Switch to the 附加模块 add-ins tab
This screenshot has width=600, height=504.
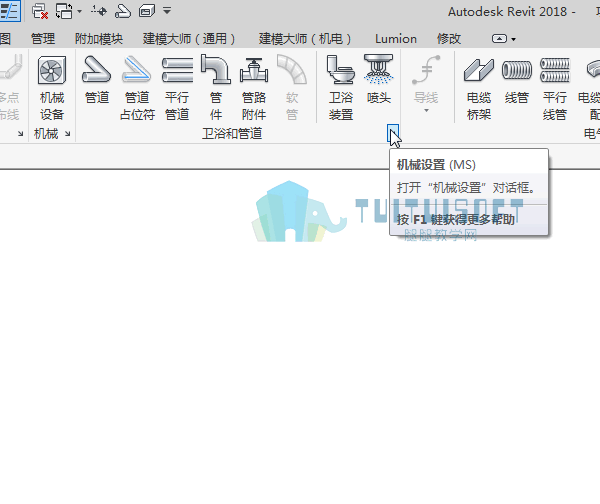coord(99,39)
